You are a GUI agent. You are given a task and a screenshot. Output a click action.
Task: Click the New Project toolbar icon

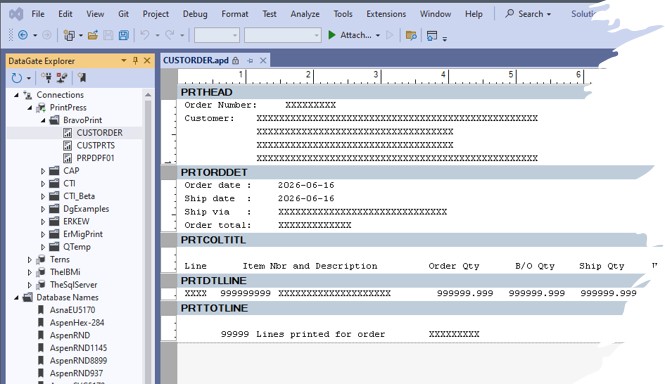click(x=69, y=35)
